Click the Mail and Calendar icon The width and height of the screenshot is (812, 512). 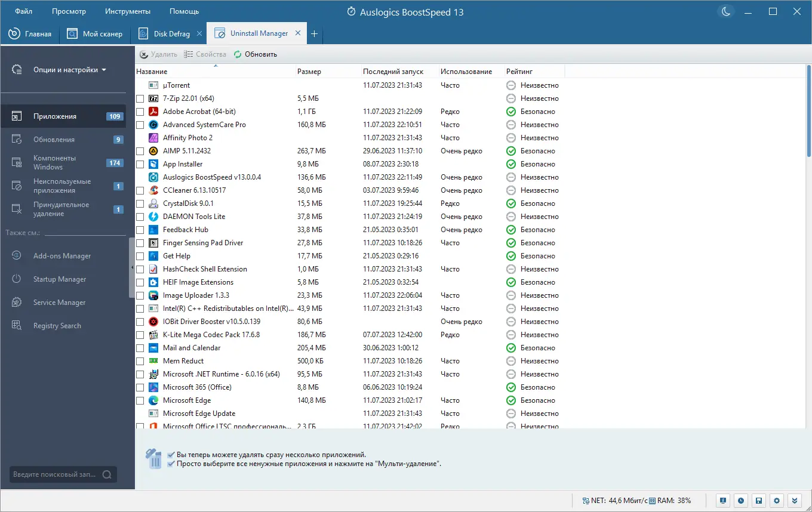(x=152, y=348)
